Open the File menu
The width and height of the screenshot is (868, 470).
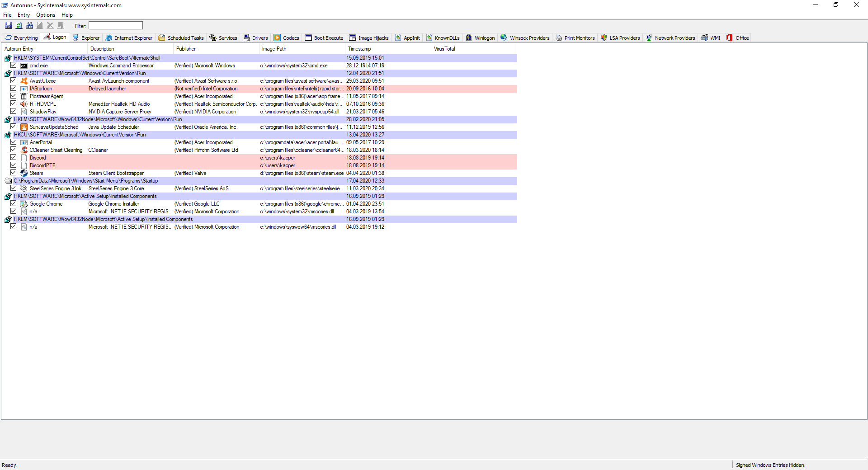pos(7,15)
